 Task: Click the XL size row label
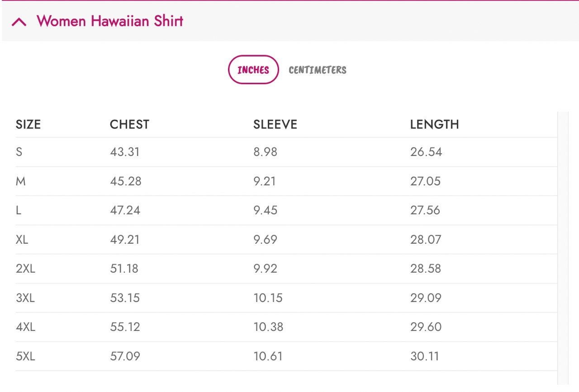pos(22,240)
